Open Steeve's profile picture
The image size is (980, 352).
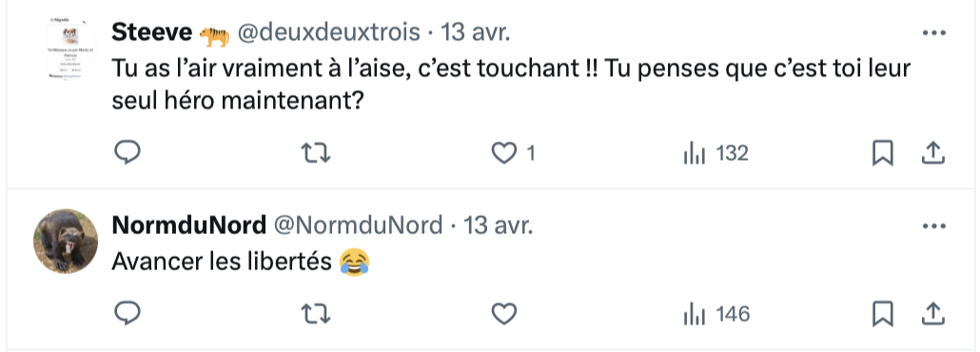point(65,49)
